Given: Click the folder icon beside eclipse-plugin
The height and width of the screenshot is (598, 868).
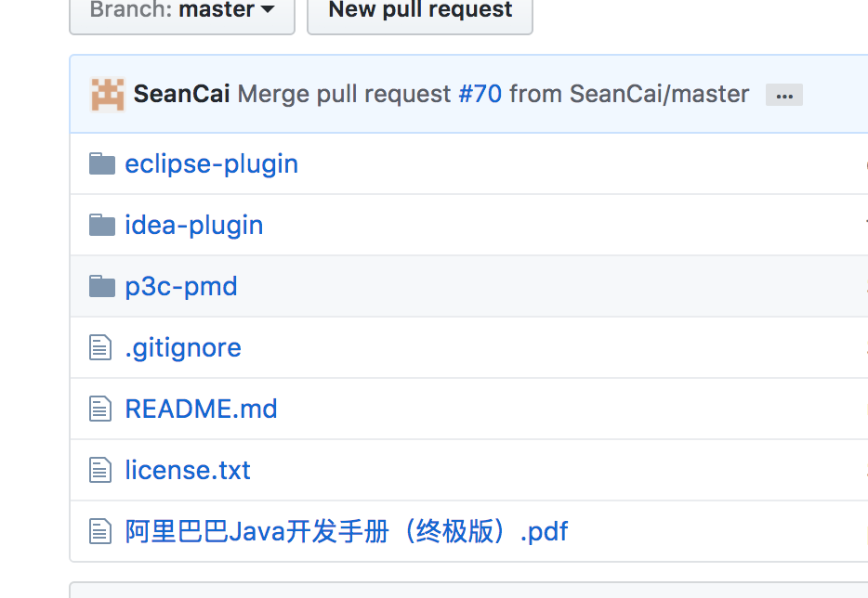Looking at the screenshot, I should [x=102, y=164].
